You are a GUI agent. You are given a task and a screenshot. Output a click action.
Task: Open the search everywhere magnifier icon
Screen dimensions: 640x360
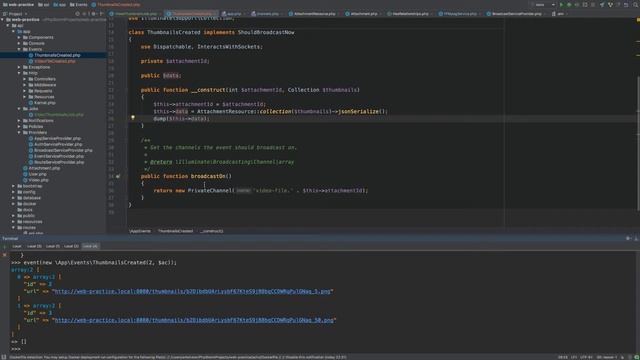click(x=636, y=4)
